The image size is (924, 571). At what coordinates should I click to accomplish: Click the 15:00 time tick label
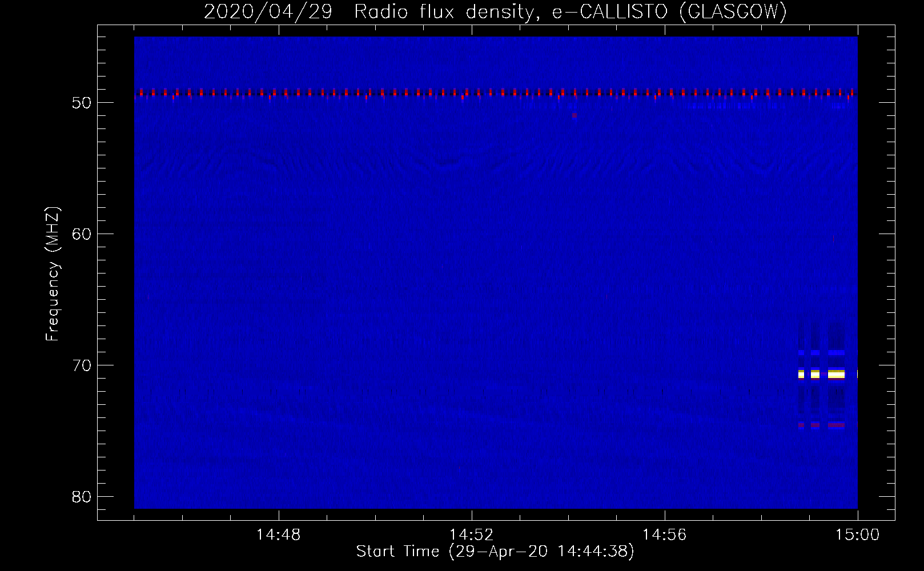(857, 536)
